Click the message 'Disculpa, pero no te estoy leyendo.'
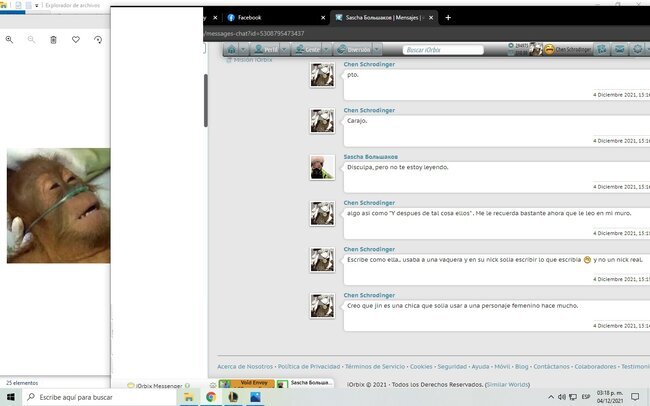Image resolution: width=650 pixels, height=406 pixels. pyautogui.click(x=398, y=167)
